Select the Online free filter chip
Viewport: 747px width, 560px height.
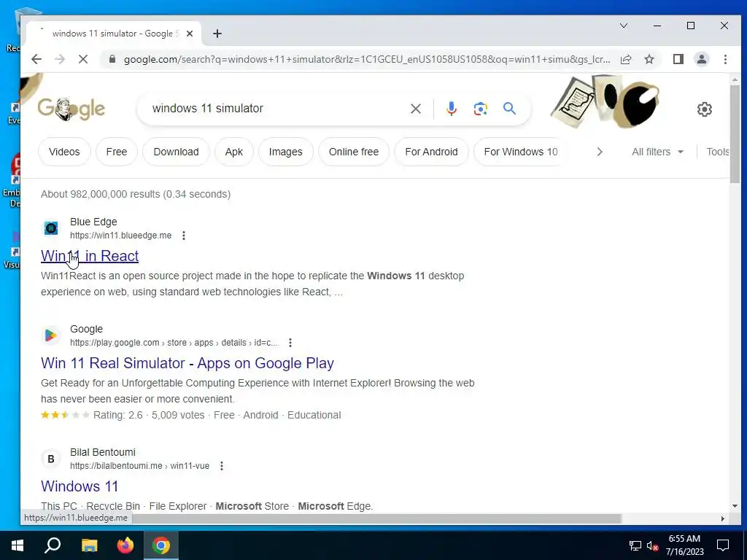(x=354, y=152)
